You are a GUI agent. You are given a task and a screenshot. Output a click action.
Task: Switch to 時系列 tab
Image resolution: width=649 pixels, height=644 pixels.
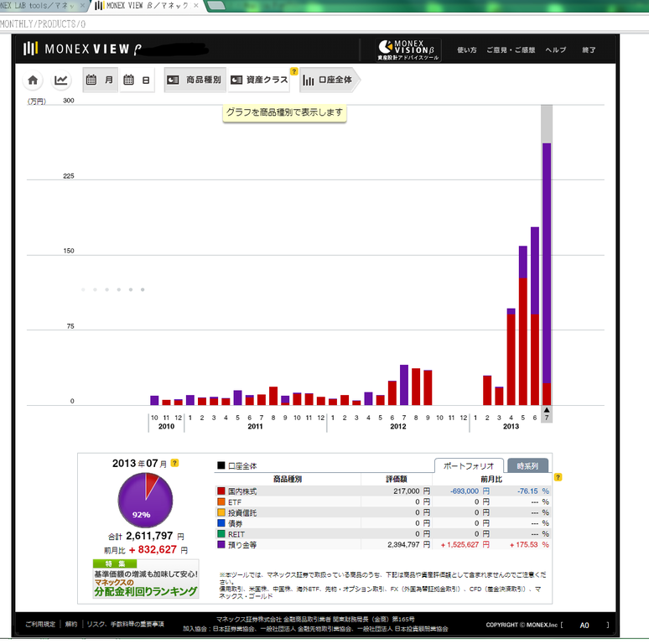[527, 466]
